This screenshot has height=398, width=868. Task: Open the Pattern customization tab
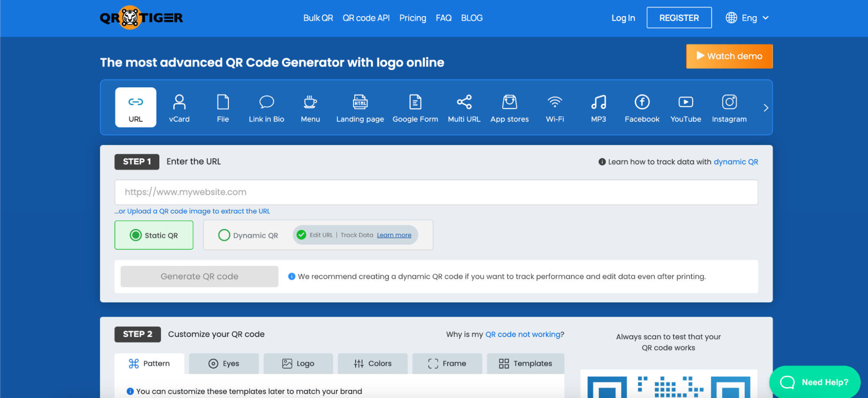(x=149, y=363)
